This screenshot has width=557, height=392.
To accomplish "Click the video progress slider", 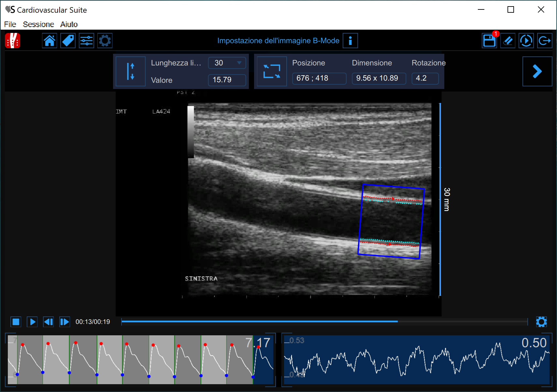I will 324,322.
